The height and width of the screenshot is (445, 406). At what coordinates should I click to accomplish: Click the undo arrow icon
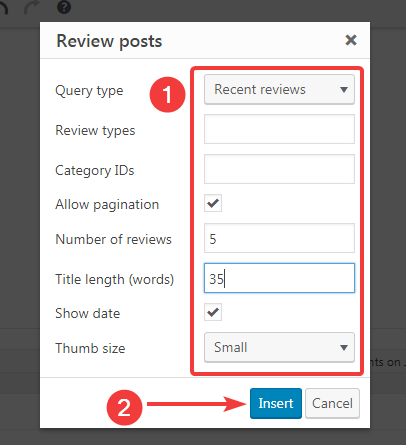tap(3, 7)
